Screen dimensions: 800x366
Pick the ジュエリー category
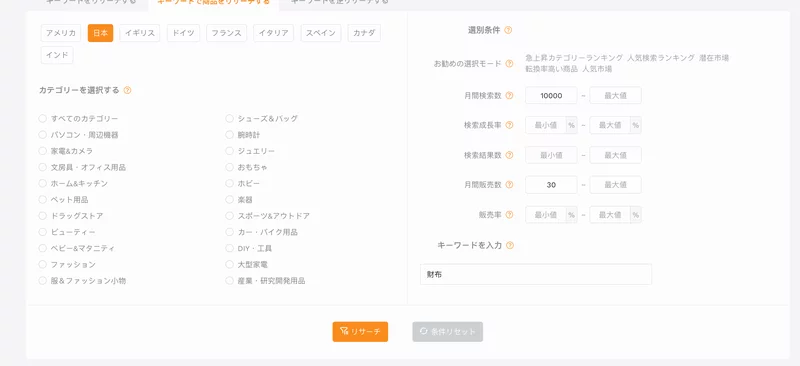coord(230,151)
